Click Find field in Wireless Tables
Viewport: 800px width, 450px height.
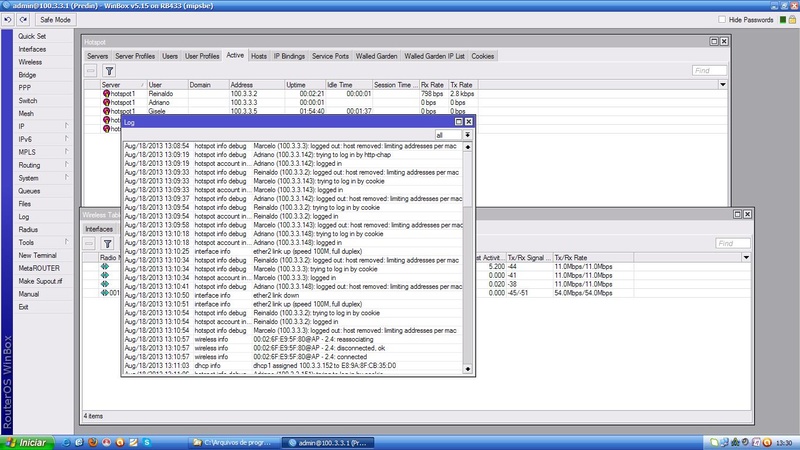pos(732,243)
